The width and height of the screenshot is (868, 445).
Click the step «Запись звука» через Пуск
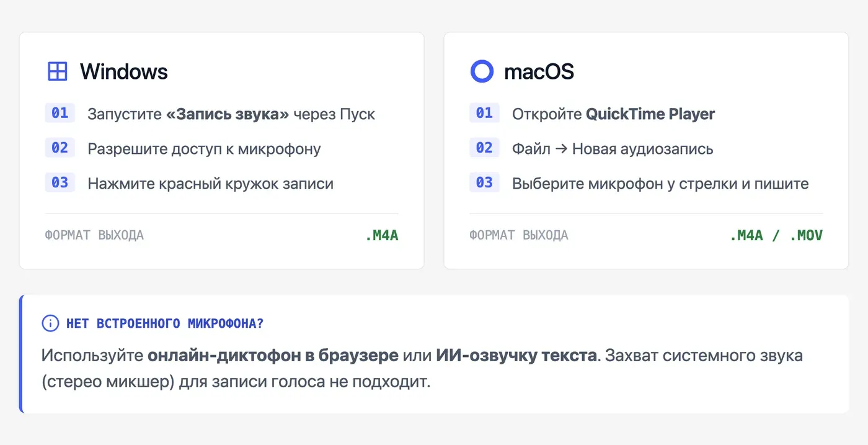pyautogui.click(x=231, y=114)
